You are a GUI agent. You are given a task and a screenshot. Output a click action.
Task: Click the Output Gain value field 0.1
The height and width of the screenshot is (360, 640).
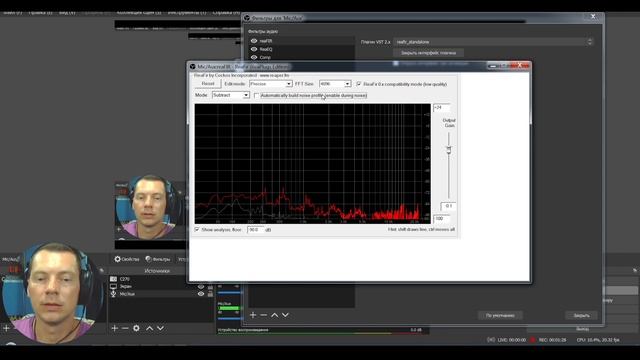[448, 206]
